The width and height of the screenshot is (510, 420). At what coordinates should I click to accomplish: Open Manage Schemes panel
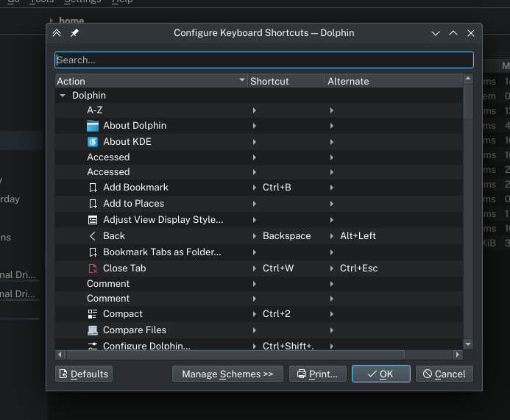(227, 374)
